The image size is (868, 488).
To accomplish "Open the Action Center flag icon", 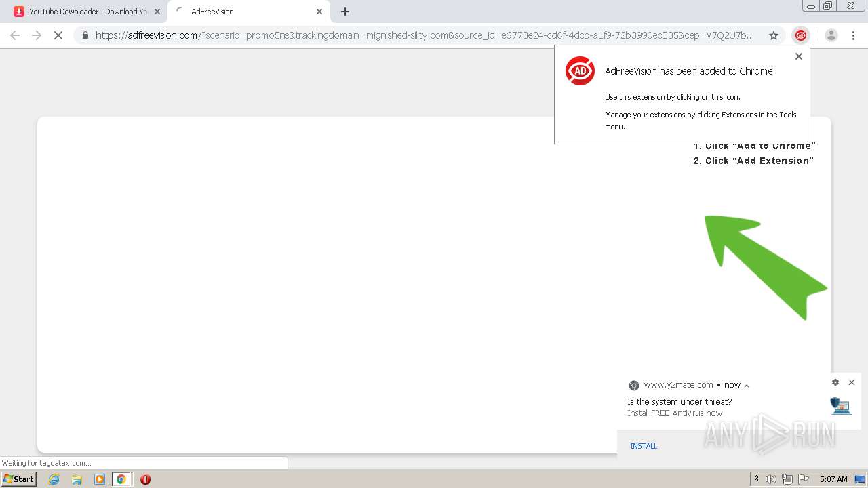I will [804, 479].
